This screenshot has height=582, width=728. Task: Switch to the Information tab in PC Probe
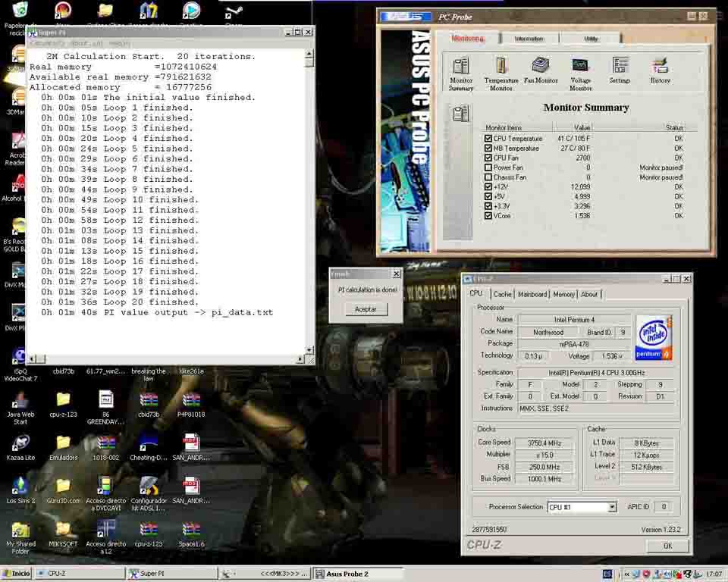pyautogui.click(x=529, y=39)
